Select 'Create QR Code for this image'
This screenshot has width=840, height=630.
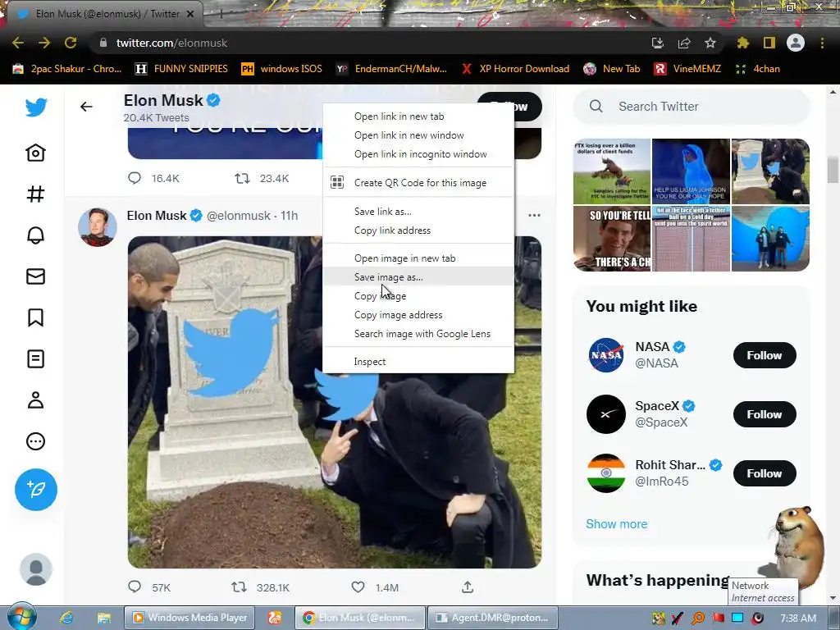click(x=420, y=183)
